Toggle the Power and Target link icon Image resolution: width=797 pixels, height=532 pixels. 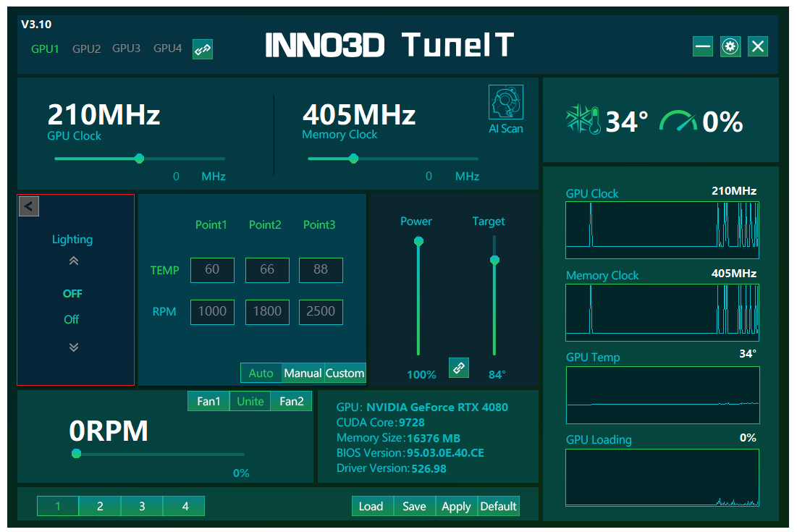459,368
